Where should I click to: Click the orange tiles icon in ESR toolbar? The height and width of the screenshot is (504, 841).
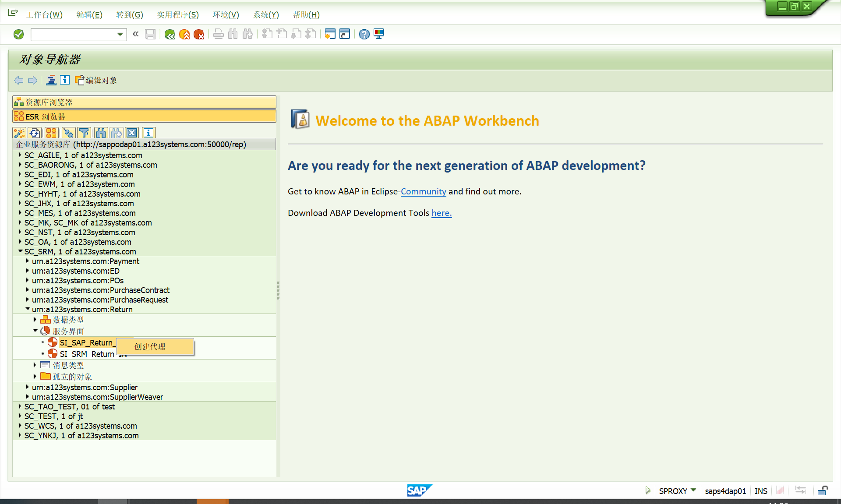point(51,133)
